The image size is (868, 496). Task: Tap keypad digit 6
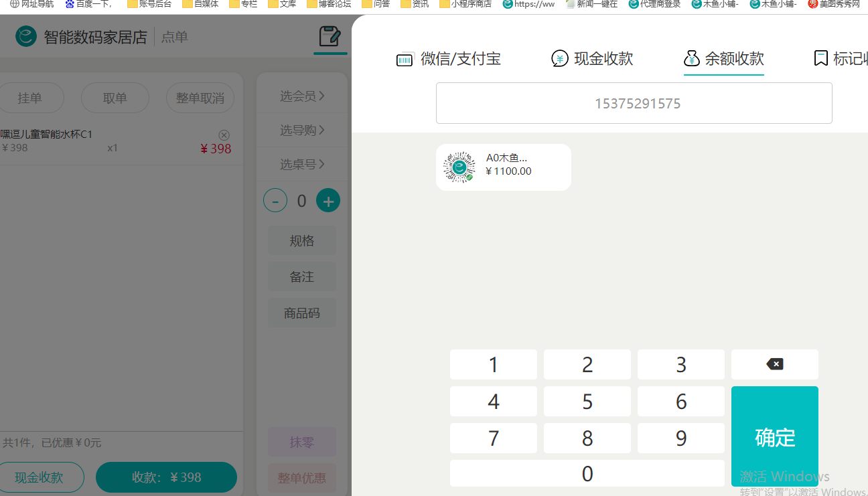point(681,401)
